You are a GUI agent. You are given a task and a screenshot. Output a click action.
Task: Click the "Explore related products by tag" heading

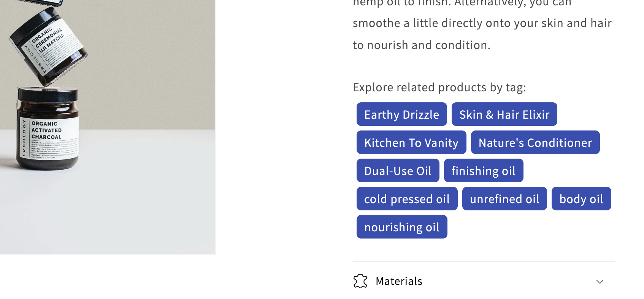(x=439, y=87)
